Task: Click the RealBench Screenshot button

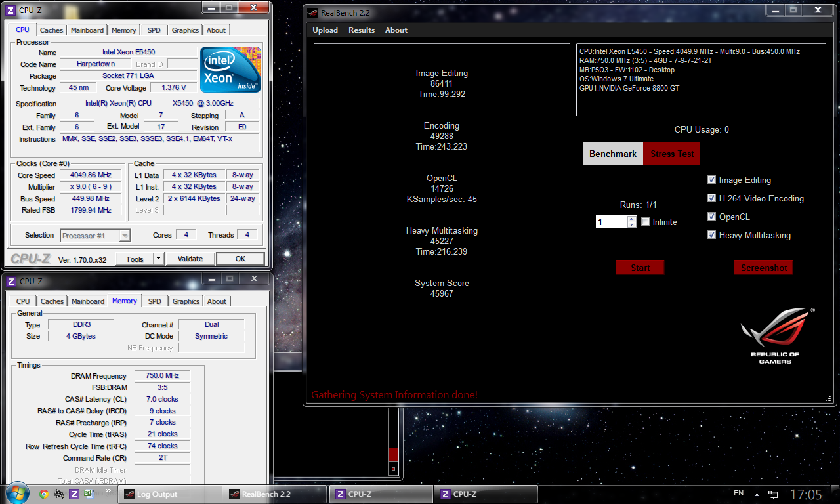Action: coord(763,267)
